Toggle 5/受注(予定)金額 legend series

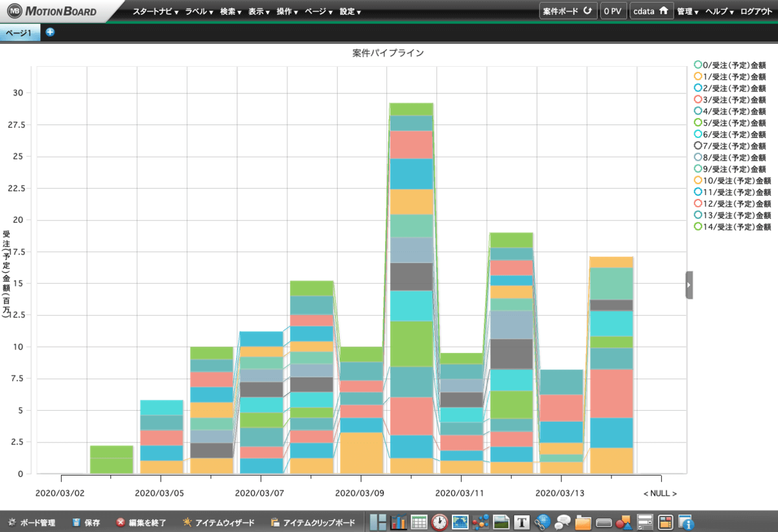(729, 122)
